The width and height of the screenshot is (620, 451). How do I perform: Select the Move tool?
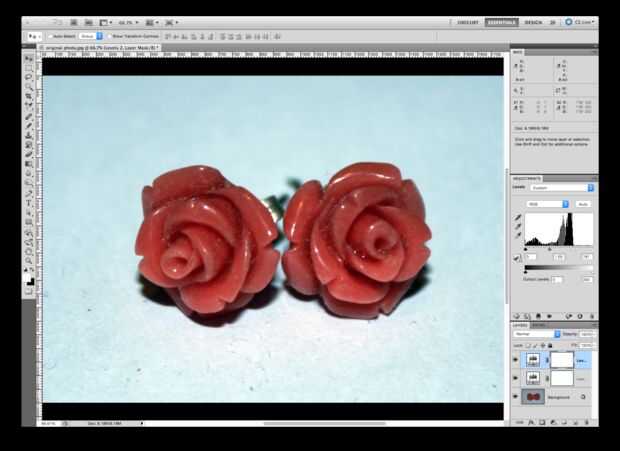[29, 58]
